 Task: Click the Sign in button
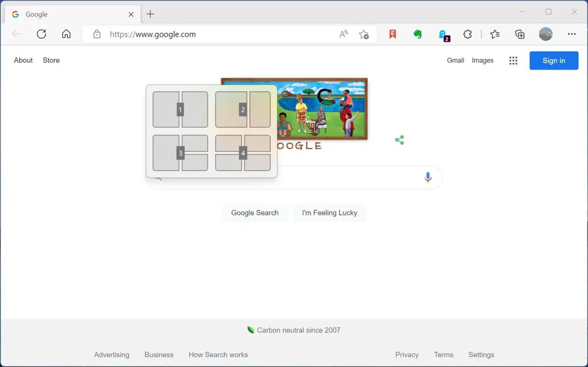(554, 60)
